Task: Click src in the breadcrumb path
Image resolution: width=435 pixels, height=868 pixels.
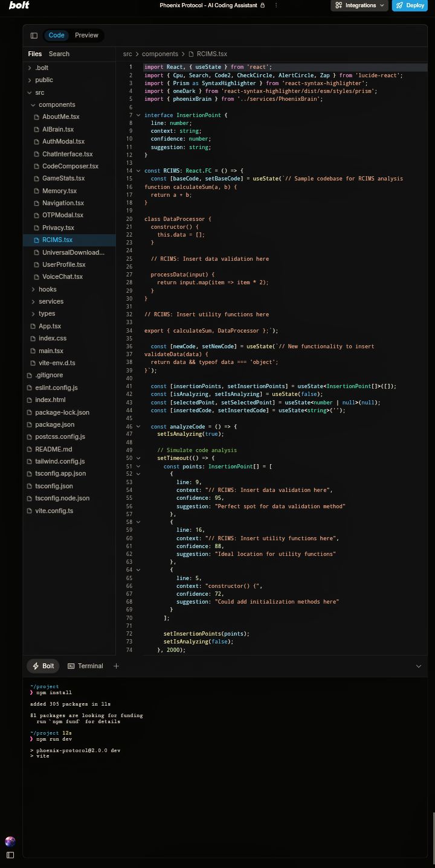Action: click(x=127, y=54)
